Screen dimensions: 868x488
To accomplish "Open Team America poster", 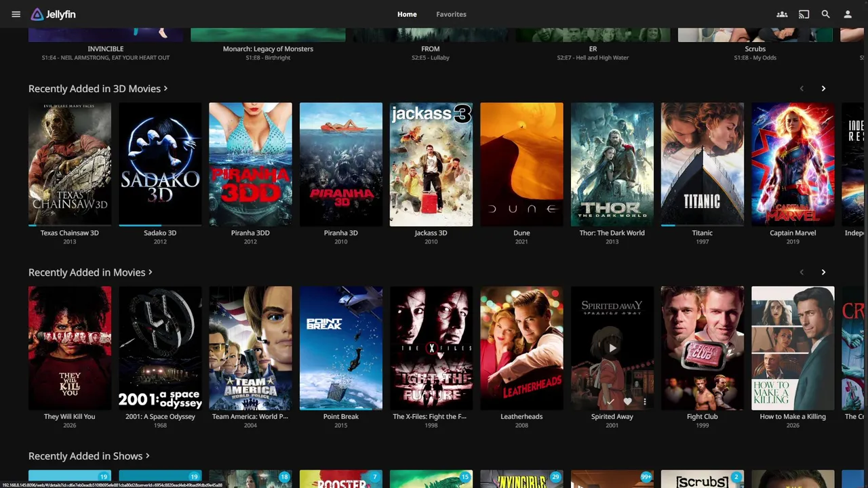I will [250, 348].
